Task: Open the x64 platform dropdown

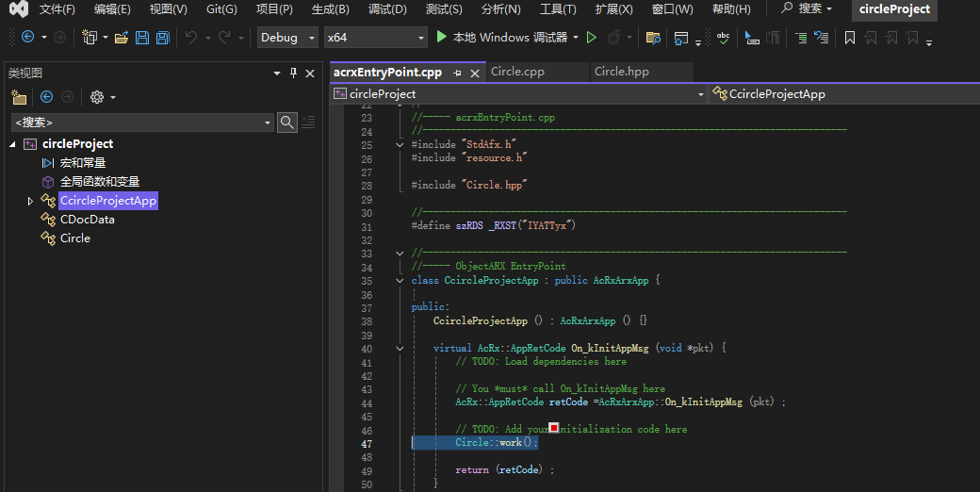Action: pyautogui.click(x=374, y=38)
